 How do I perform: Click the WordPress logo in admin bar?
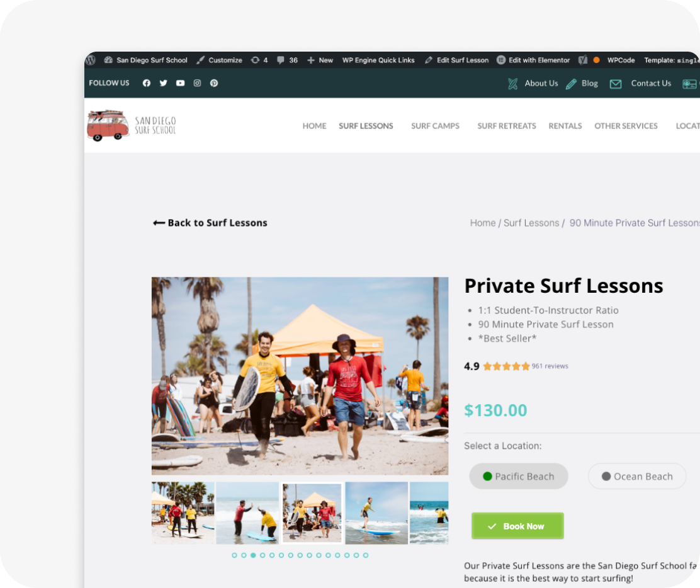point(91,60)
